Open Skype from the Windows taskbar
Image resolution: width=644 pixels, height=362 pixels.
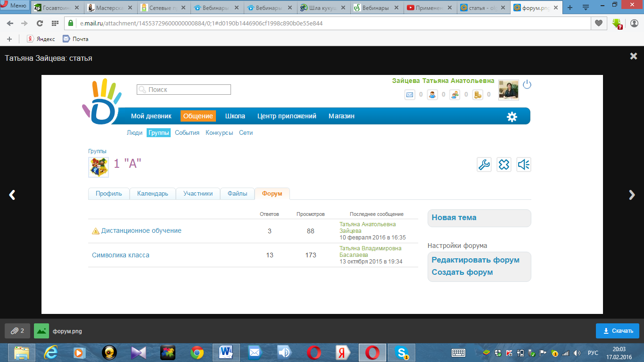(402, 352)
